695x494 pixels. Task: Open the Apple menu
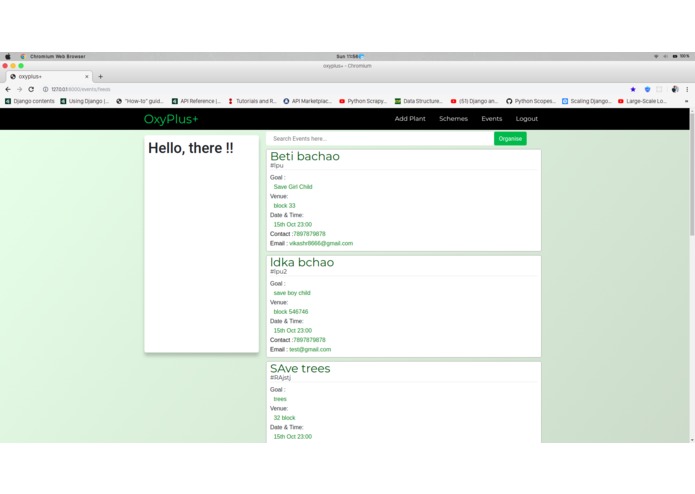point(8,56)
